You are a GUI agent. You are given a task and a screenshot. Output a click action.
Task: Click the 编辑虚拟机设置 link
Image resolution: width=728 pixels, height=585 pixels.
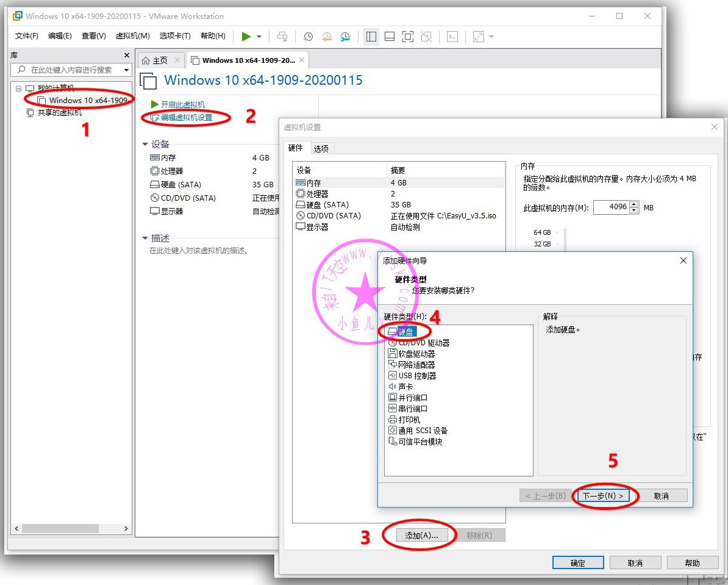pyautogui.click(x=182, y=118)
